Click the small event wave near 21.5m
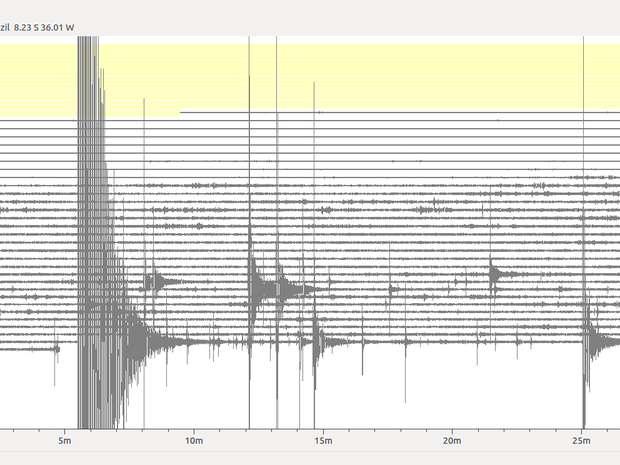Screen dimensions: 620x465 coord(494,271)
